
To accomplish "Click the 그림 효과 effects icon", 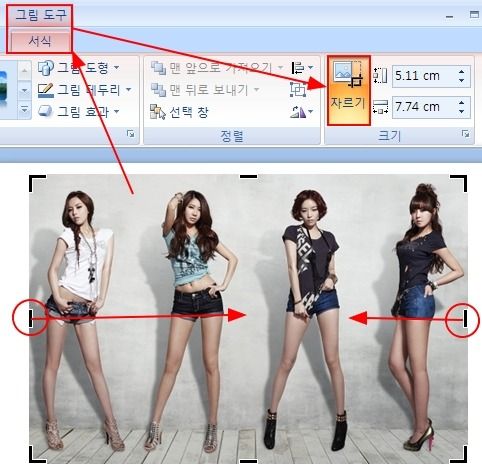I will click(x=45, y=111).
